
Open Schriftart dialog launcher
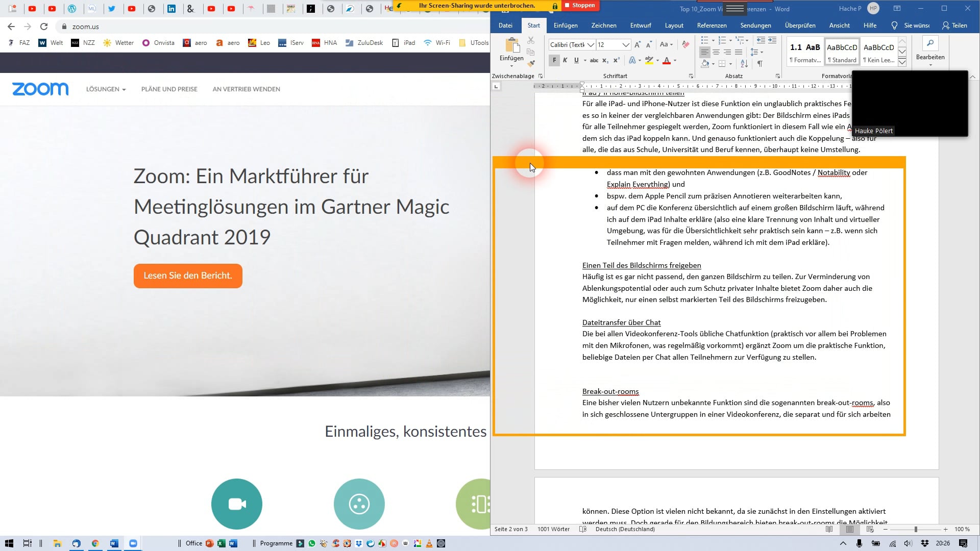click(691, 76)
